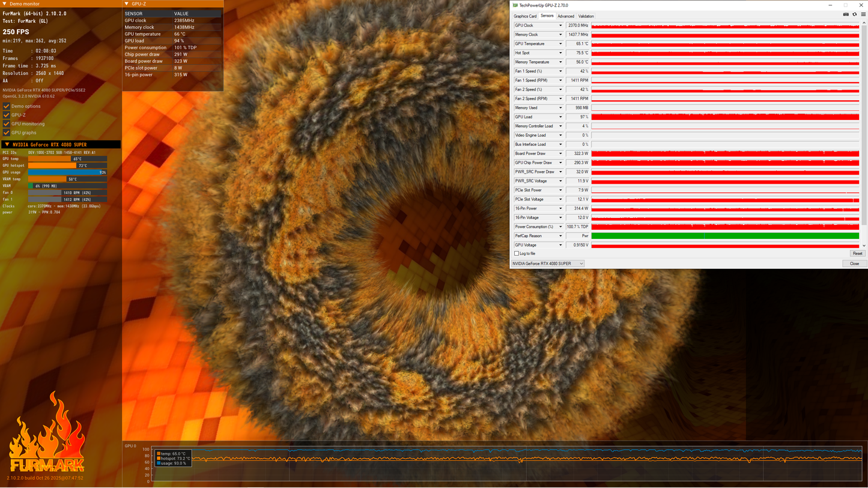Open the GPU-Z hamburger menu icon
This screenshot has width=868, height=488.
863,14
